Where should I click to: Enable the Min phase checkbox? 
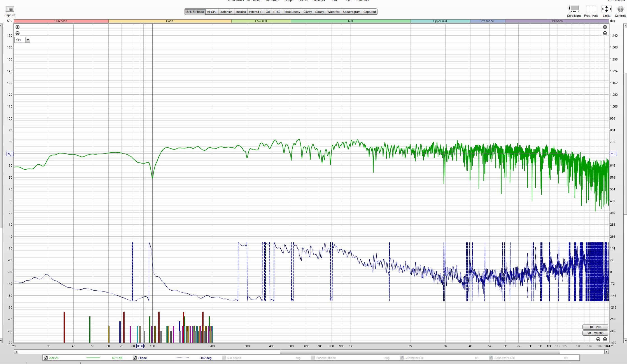pyautogui.click(x=223, y=358)
